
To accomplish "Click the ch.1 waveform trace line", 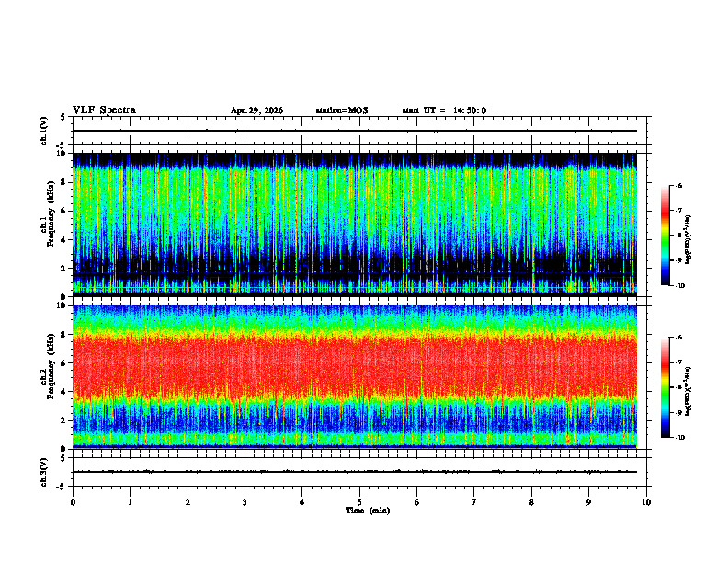I will pos(355,131).
